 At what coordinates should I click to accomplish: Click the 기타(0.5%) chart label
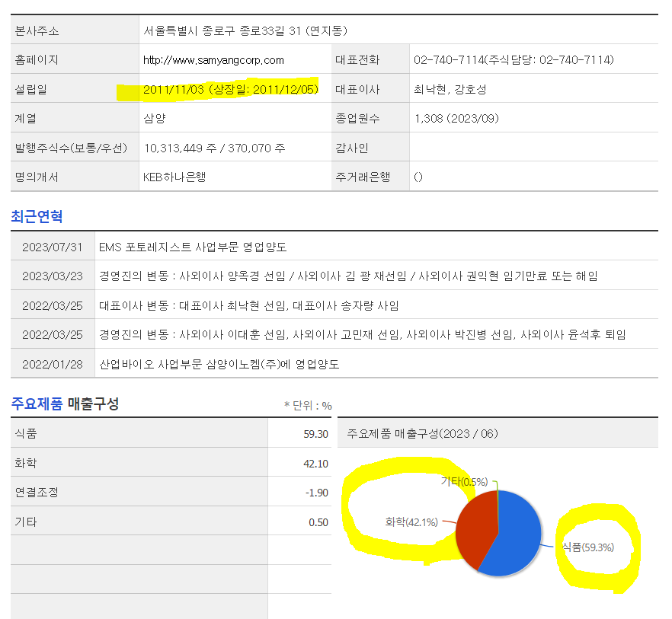coord(464,482)
